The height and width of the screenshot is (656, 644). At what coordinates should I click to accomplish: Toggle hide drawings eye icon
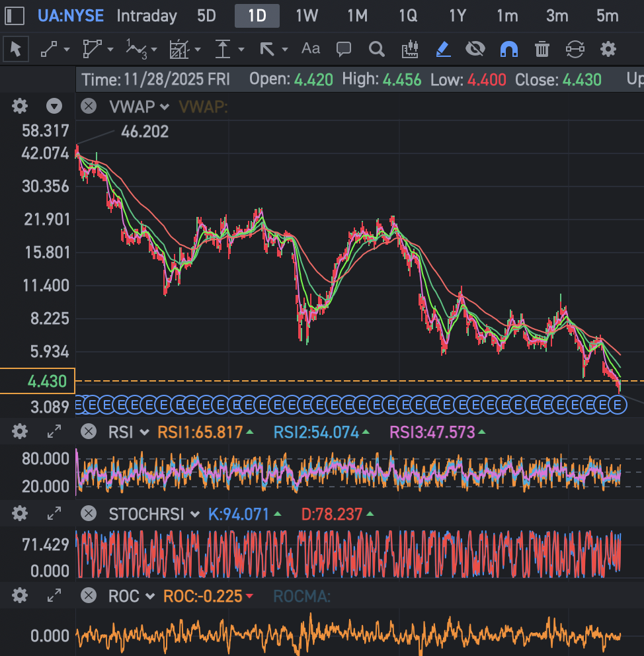tap(475, 50)
